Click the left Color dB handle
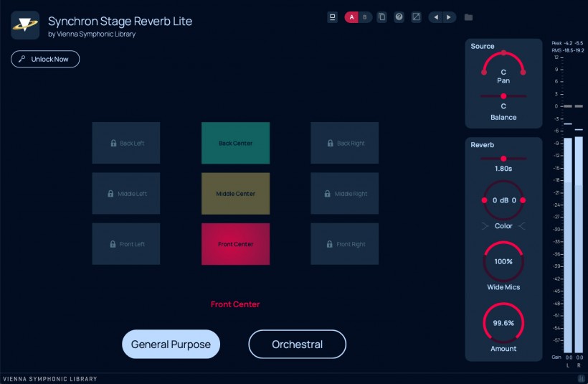Screen dimensions: 588x384 click(484, 200)
